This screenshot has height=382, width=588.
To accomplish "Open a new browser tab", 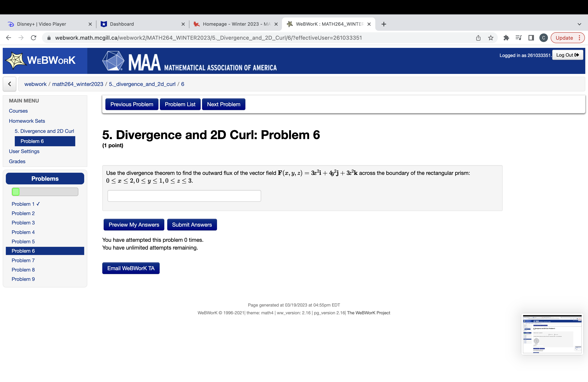I will point(384,24).
